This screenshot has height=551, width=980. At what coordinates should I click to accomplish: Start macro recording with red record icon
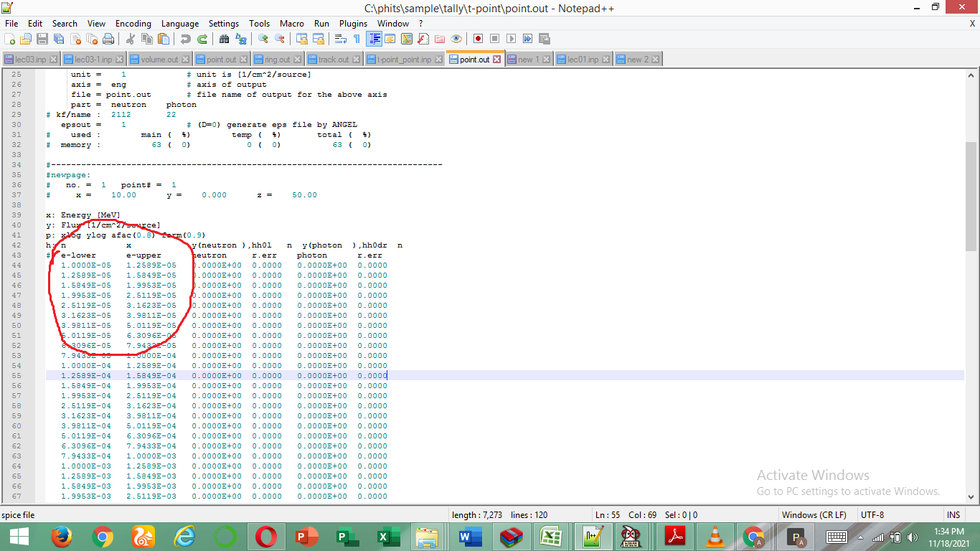[479, 39]
